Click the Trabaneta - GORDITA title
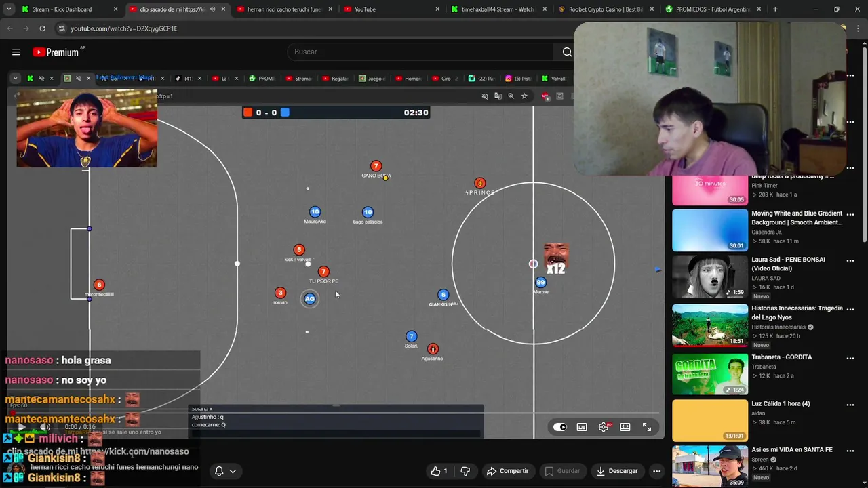This screenshot has width=868, height=488. point(781,357)
